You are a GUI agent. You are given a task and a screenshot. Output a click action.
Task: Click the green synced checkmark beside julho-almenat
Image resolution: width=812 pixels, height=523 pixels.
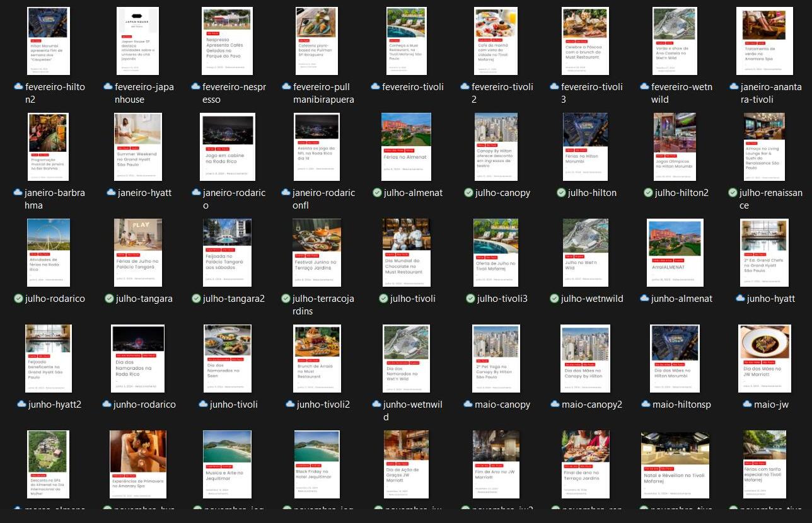(377, 193)
